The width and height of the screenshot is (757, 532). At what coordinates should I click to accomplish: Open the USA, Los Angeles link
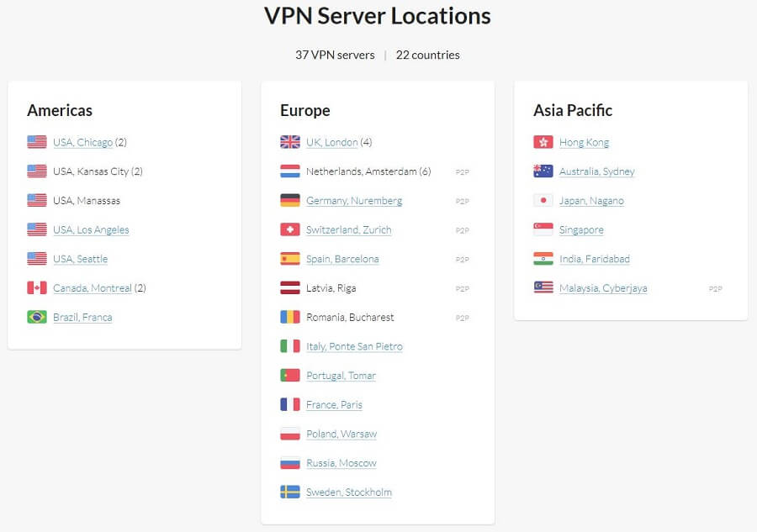pyautogui.click(x=91, y=230)
